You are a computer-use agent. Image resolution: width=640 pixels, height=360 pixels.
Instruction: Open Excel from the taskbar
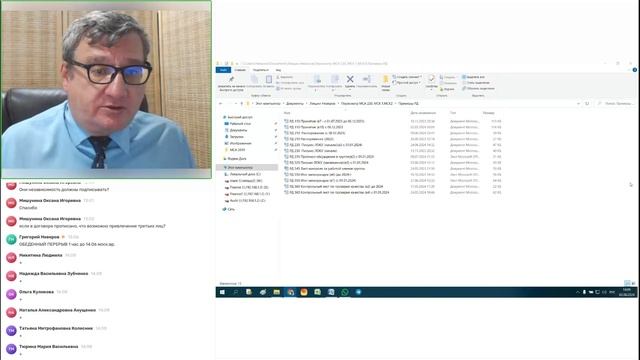pos(317,292)
